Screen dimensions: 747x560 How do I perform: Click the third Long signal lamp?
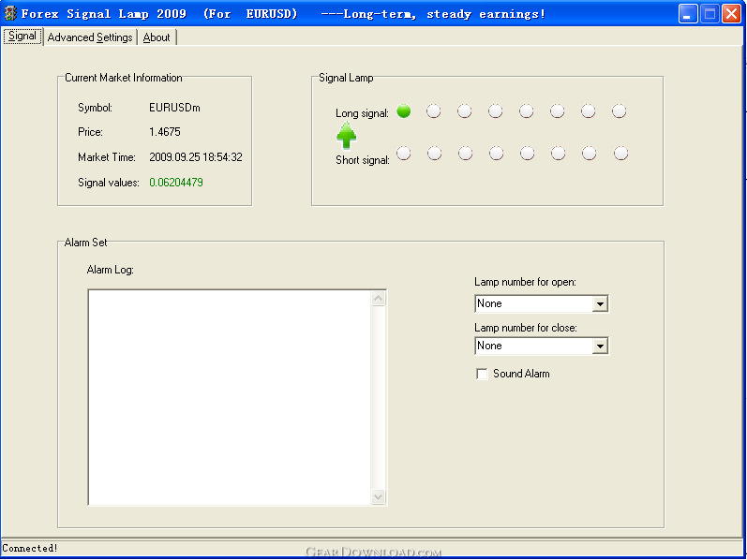(x=465, y=111)
